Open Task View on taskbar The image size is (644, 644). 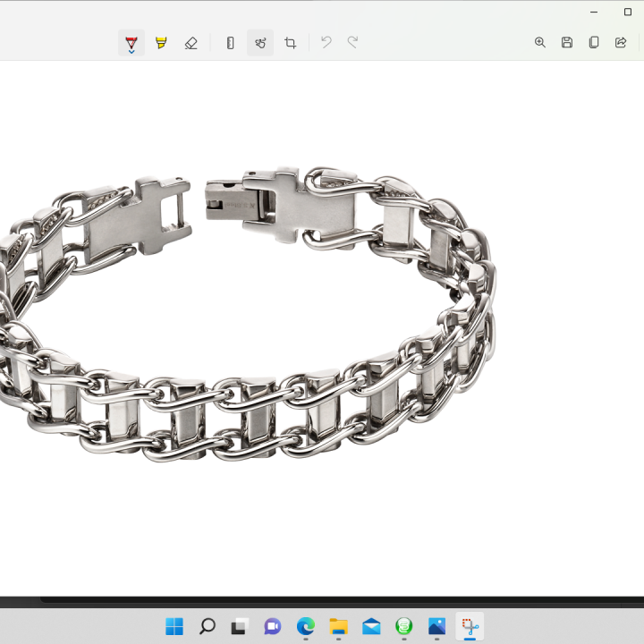click(240, 626)
